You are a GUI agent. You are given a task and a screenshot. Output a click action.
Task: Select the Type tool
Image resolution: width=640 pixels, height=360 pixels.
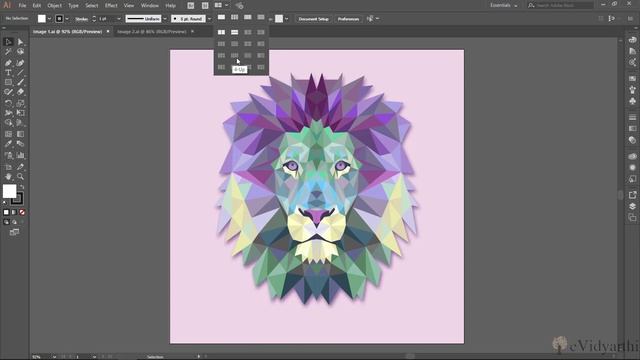[8, 73]
